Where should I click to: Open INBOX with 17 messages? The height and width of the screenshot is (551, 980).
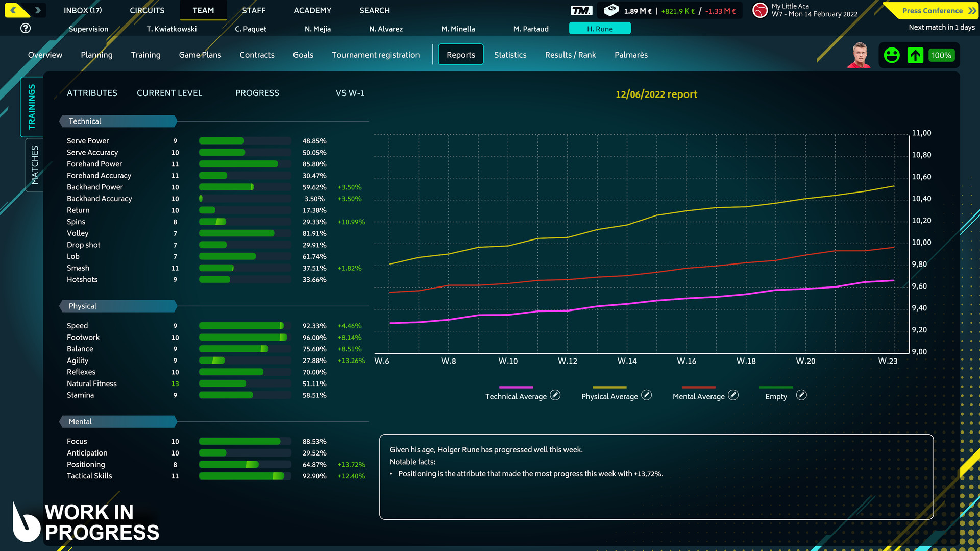(x=83, y=10)
